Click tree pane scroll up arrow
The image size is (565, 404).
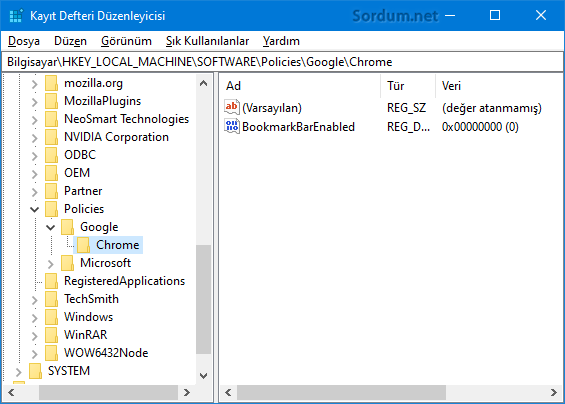pyautogui.click(x=204, y=84)
